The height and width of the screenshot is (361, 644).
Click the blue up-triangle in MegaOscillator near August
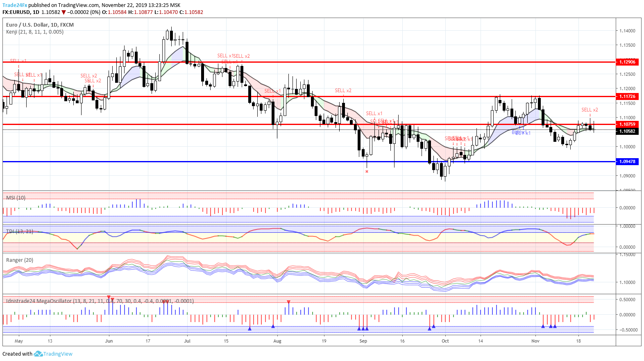click(273, 326)
